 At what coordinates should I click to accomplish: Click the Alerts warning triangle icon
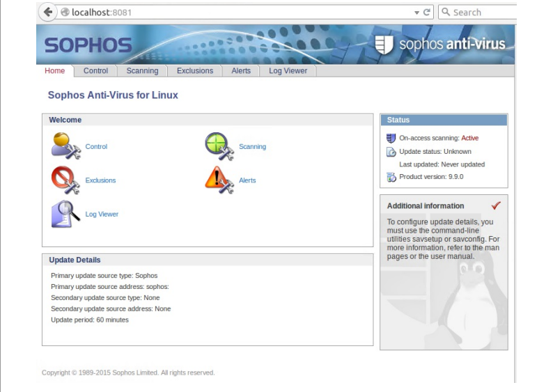pyautogui.click(x=219, y=180)
